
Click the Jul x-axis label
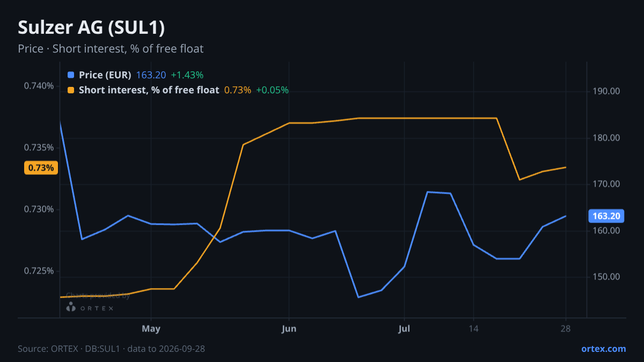(404, 328)
